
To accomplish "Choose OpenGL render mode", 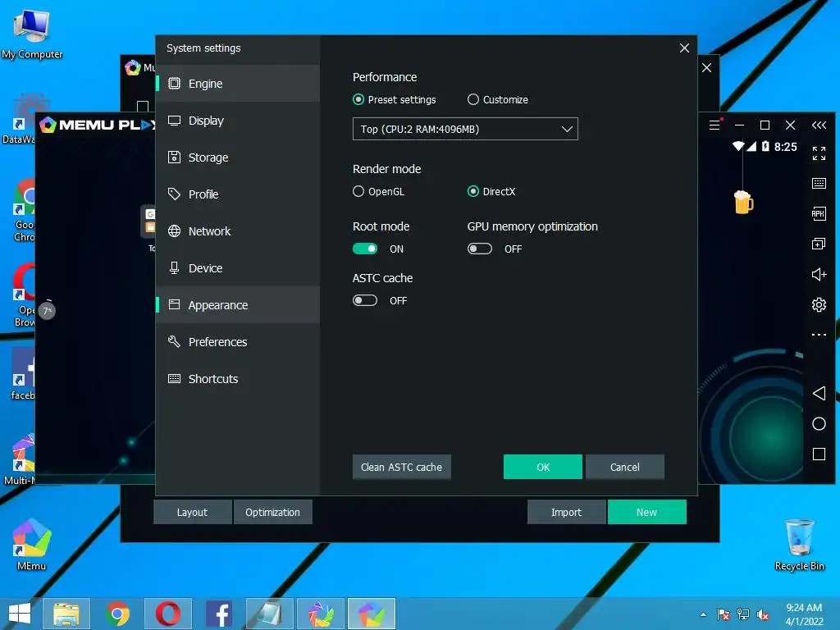I will click(379, 192).
